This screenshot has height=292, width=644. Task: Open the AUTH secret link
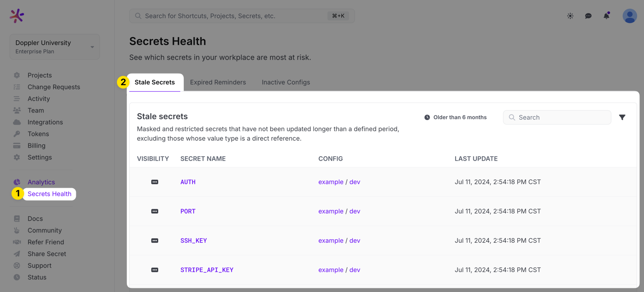(x=188, y=182)
